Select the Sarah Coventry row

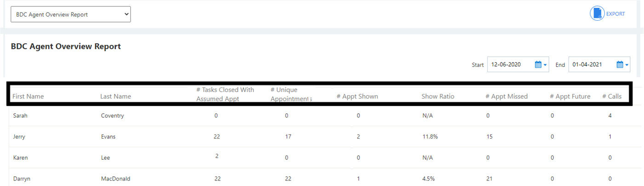coord(20,116)
